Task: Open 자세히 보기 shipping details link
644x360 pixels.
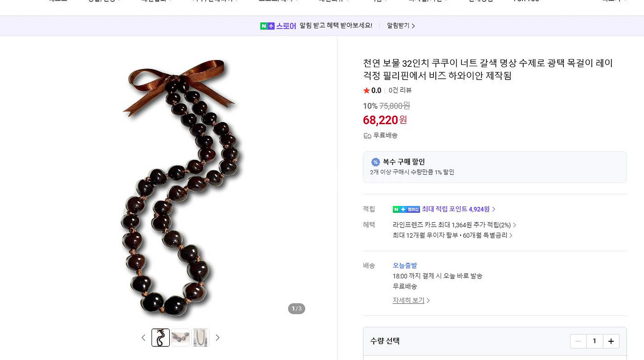Action: coord(411,300)
